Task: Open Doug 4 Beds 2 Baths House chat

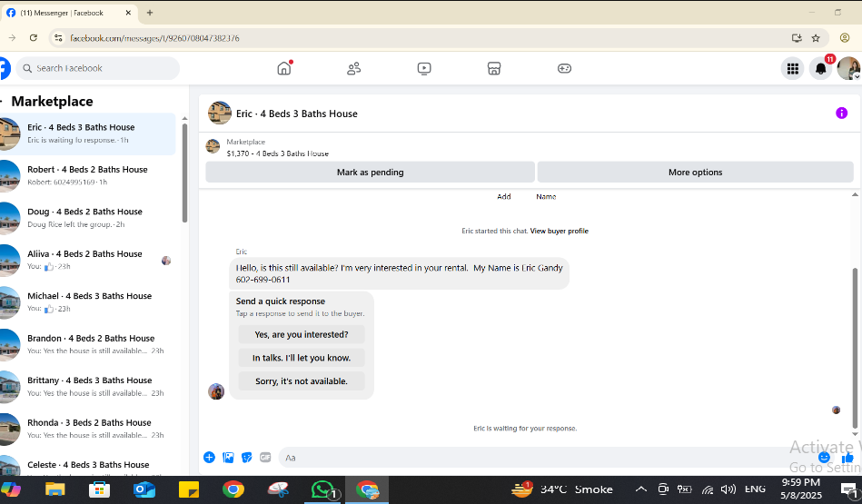Action: point(88,218)
